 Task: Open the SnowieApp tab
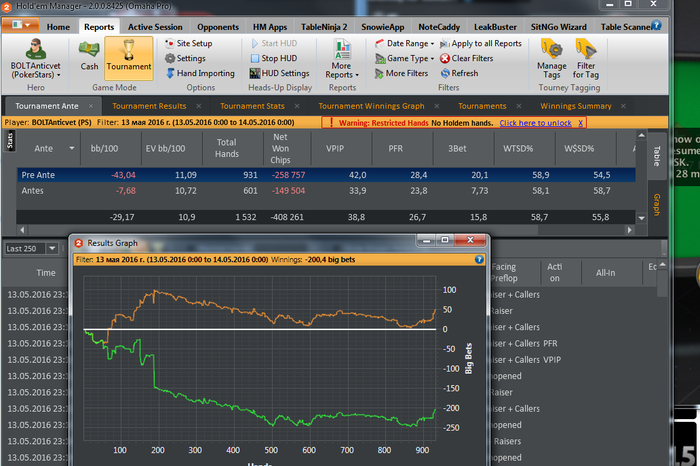pyautogui.click(x=383, y=27)
